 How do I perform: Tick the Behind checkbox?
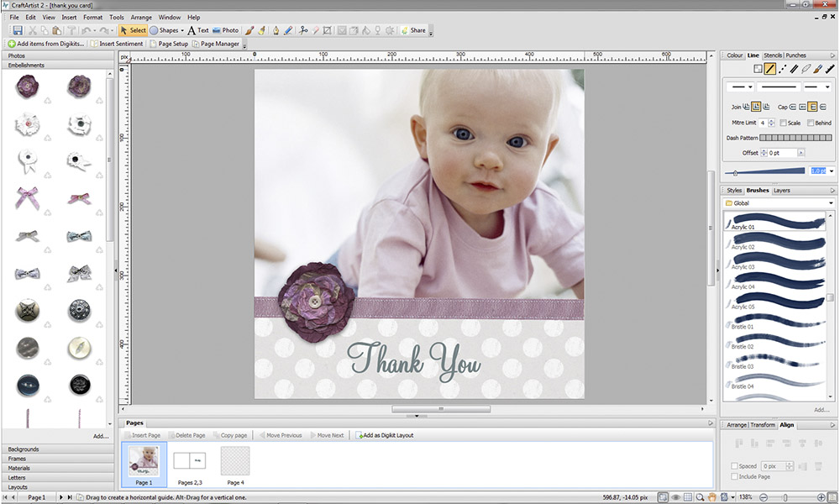811,123
